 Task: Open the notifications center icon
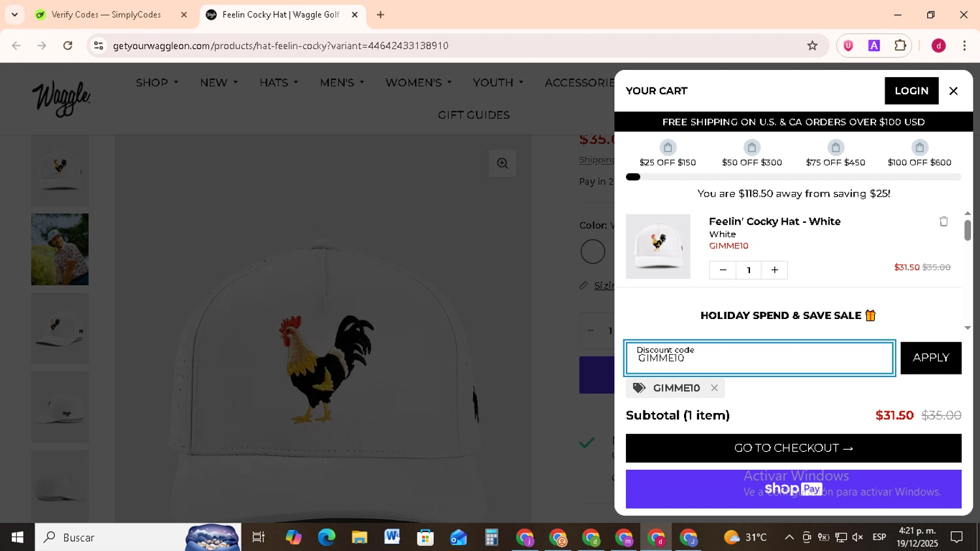(956, 537)
